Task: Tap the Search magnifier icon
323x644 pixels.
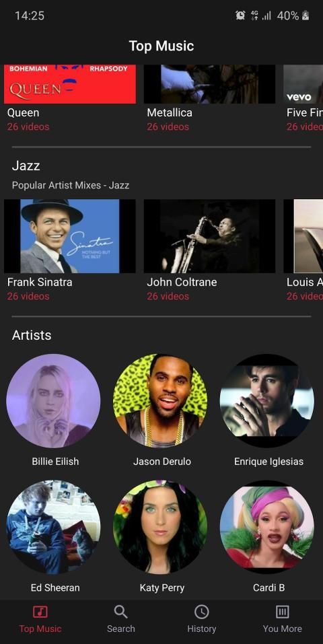Action: click(120, 612)
